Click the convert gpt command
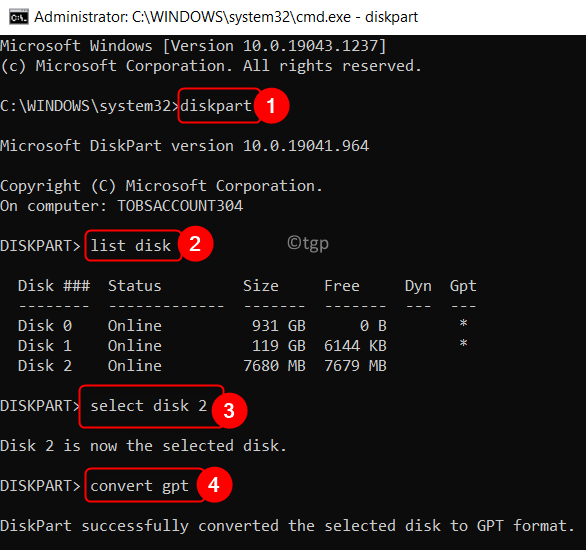 [139, 486]
